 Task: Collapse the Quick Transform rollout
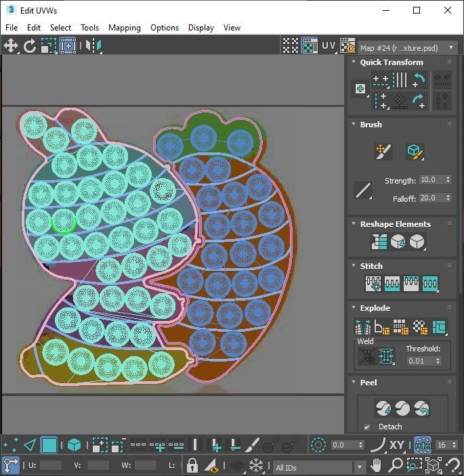pyautogui.click(x=354, y=62)
